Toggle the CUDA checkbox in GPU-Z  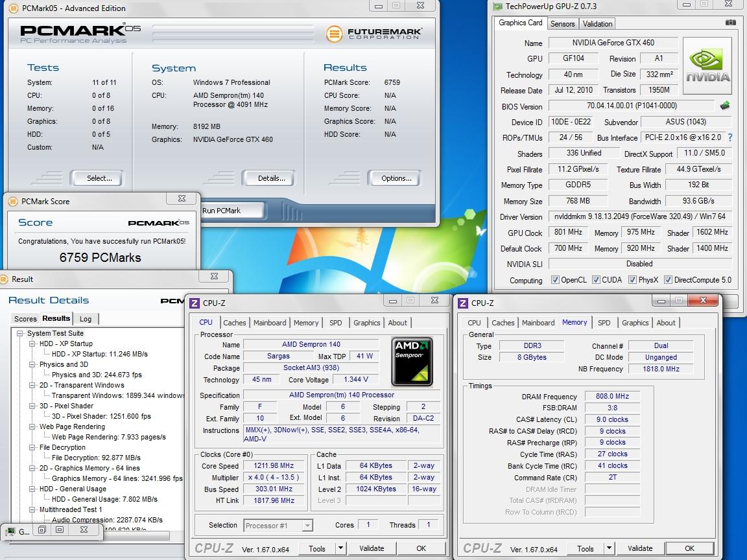click(x=596, y=280)
